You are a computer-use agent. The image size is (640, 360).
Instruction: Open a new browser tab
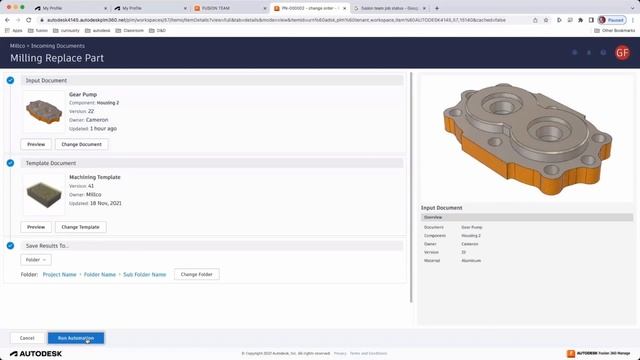[437, 8]
